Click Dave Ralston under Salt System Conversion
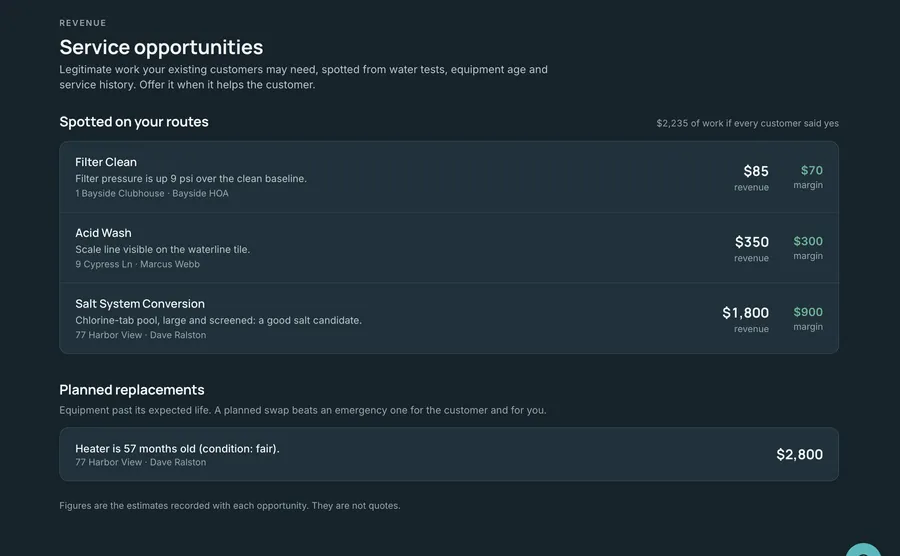 pos(178,335)
